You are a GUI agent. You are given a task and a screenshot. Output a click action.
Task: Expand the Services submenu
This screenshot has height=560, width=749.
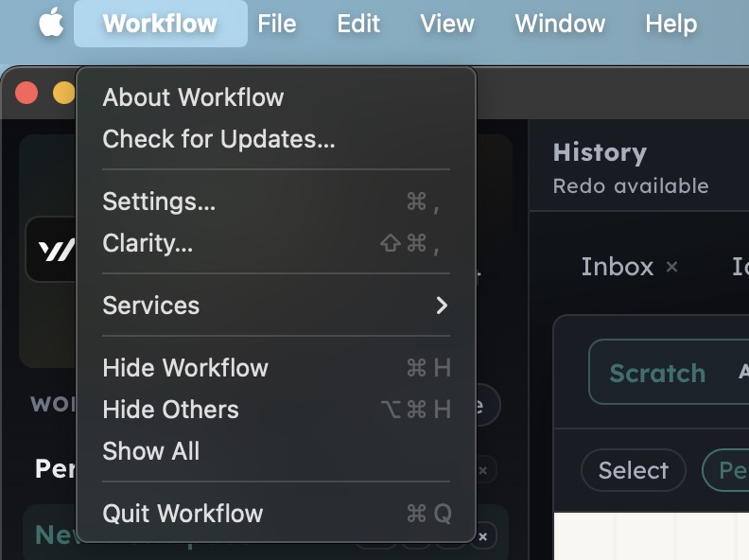276,306
